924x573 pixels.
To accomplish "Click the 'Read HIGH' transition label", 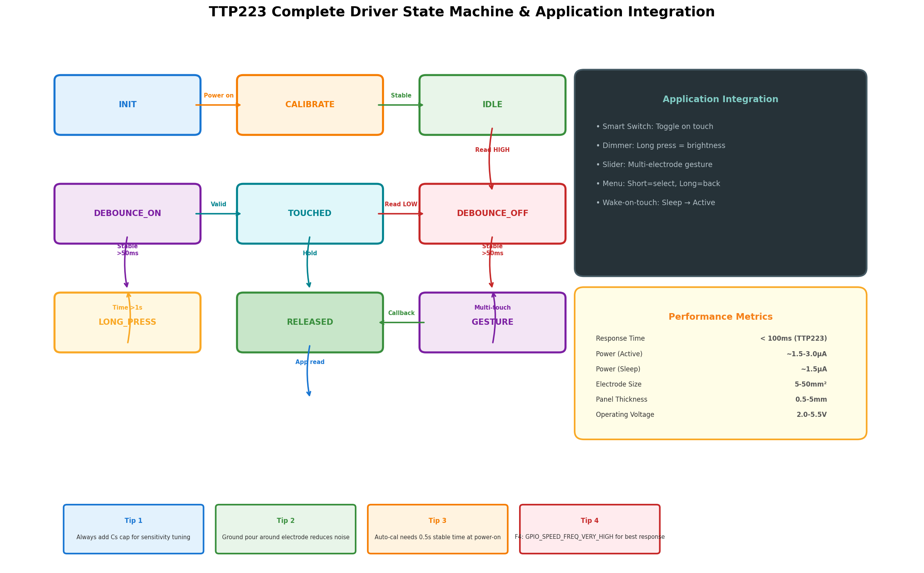I will [x=492, y=150].
